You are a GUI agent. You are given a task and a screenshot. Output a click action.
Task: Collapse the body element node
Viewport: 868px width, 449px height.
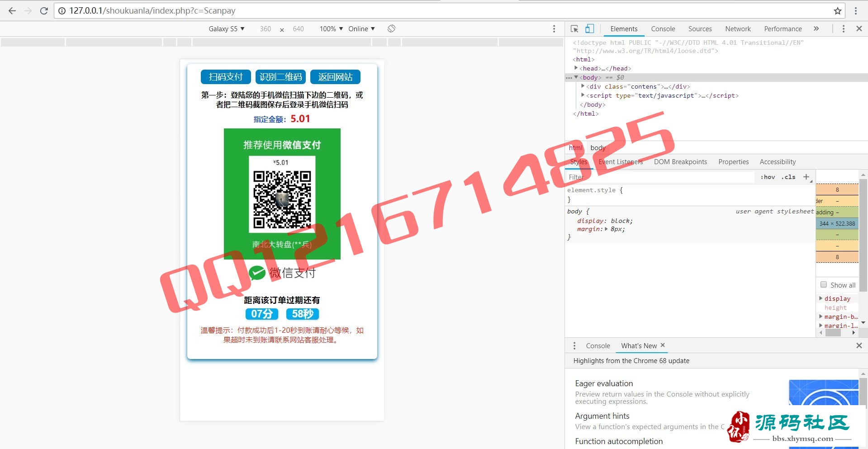tap(576, 77)
